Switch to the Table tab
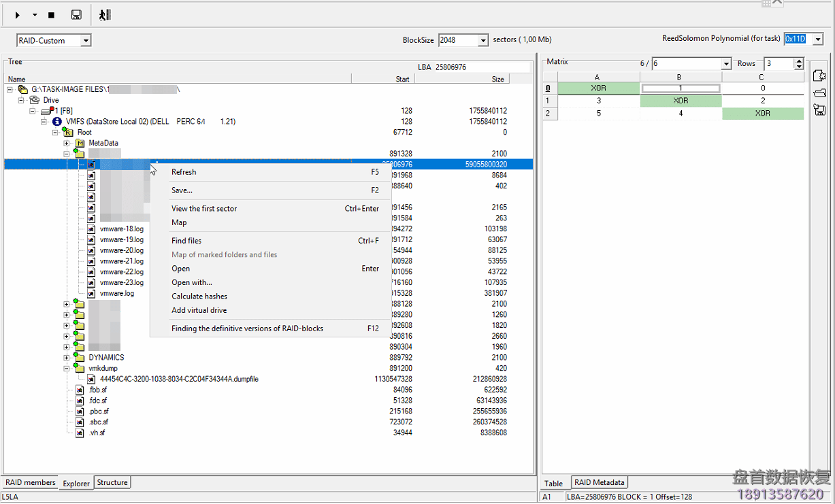This screenshot has width=835, height=504. [x=554, y=484]
